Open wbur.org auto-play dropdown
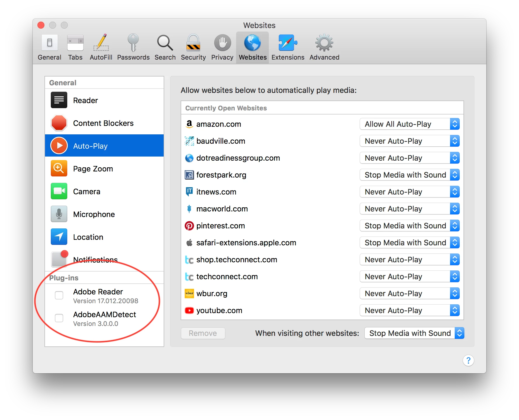This screenshot has width=519, height=420. tap(410, 294)
